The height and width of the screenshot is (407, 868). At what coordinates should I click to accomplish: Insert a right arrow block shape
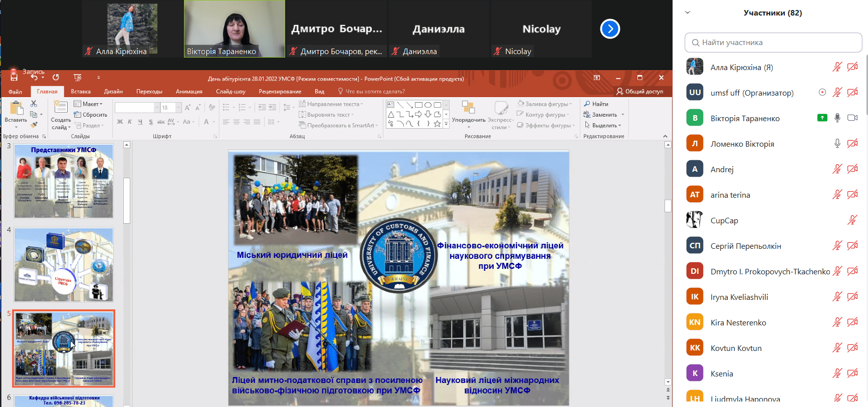[418, 115]
